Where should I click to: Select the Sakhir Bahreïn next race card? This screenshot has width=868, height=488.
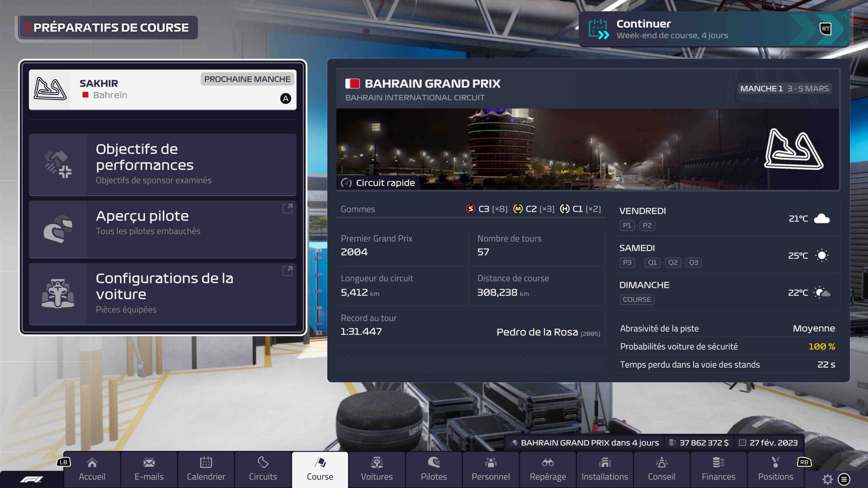[x=163, y=89]
